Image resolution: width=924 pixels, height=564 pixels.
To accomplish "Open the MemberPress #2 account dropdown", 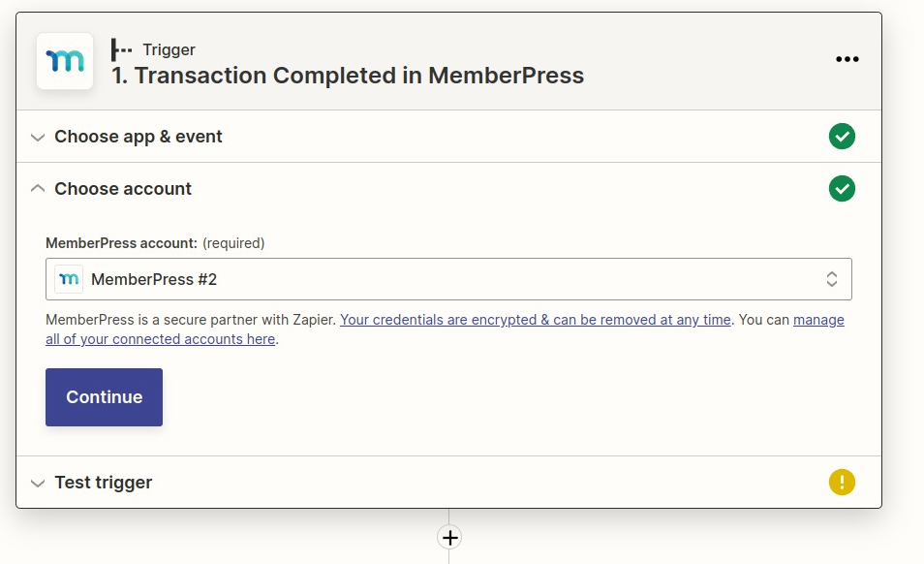I will [x=448, y=279].
